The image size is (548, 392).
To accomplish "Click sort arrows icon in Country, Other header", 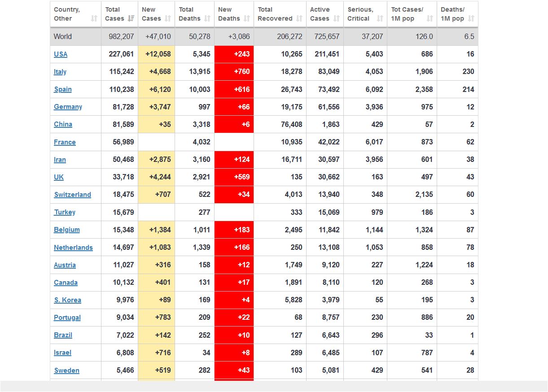I will (94, 18).
